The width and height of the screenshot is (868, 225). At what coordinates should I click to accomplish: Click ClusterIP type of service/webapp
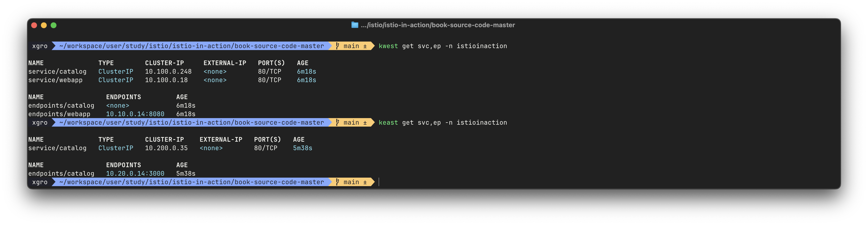click(x=116, y=80)
